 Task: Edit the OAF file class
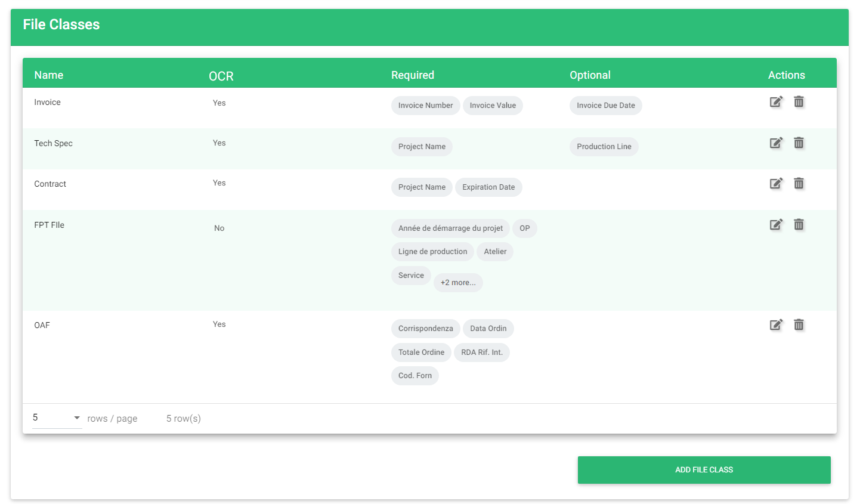pyautogui.click(x=776, y=325)
